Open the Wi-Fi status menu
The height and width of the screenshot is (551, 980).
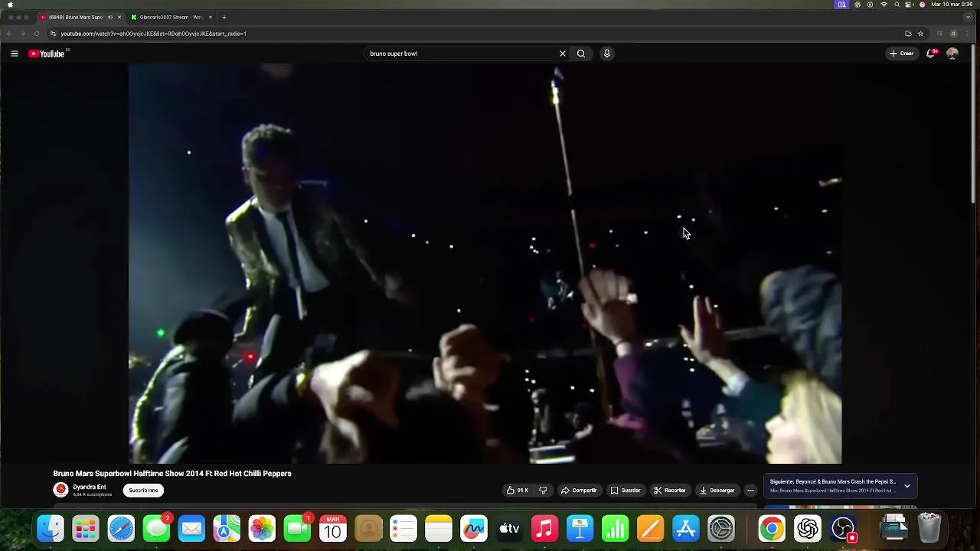point(884,5)
